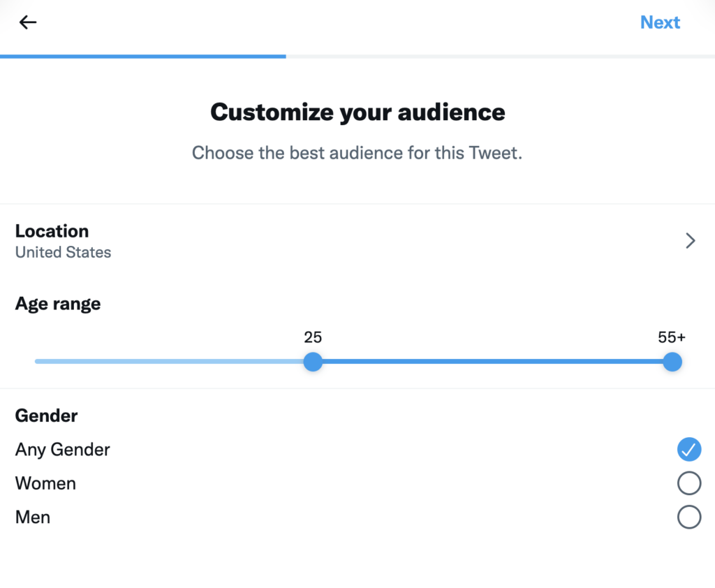Expand Age range options
715x588 pixels.
tap(57, 303)
